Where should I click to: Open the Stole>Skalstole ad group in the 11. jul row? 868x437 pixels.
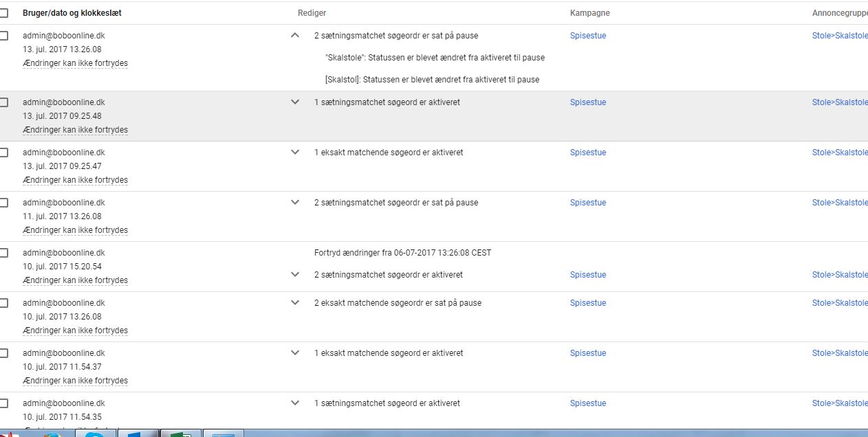839,203
